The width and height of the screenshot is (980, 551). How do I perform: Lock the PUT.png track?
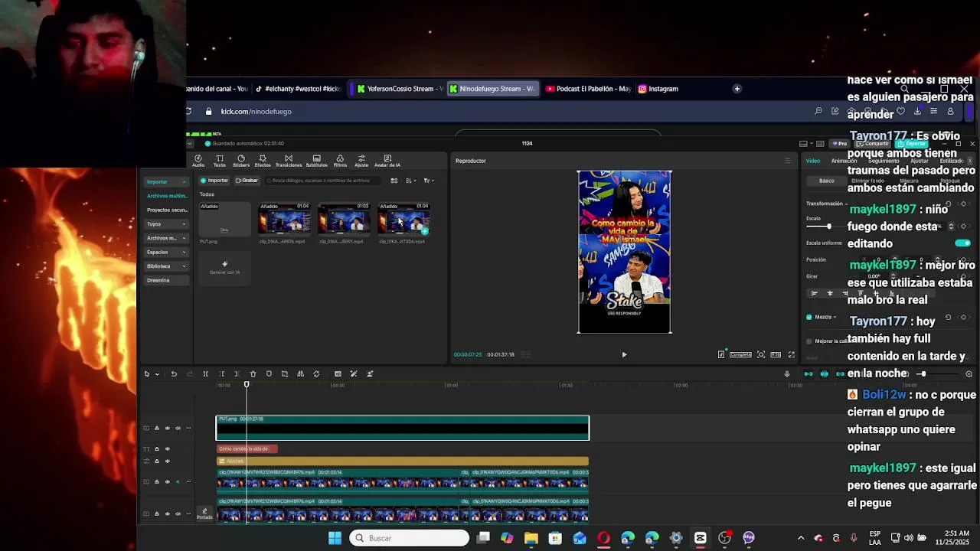tap(157, 428)
